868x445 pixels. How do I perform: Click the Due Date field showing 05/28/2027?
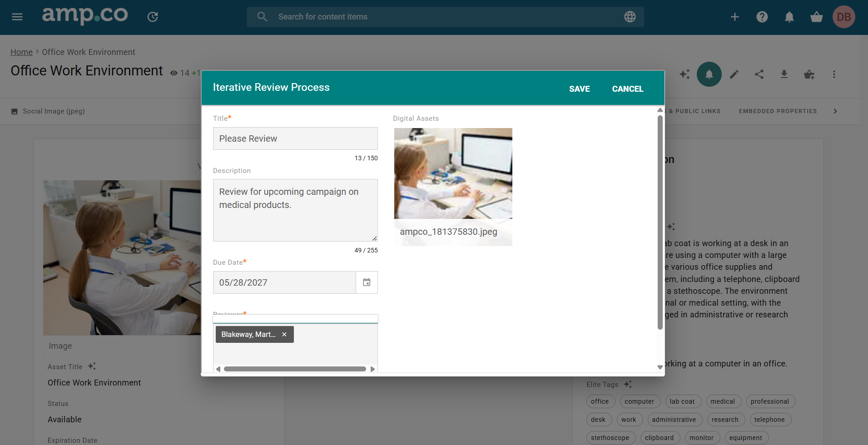point(284,282)
